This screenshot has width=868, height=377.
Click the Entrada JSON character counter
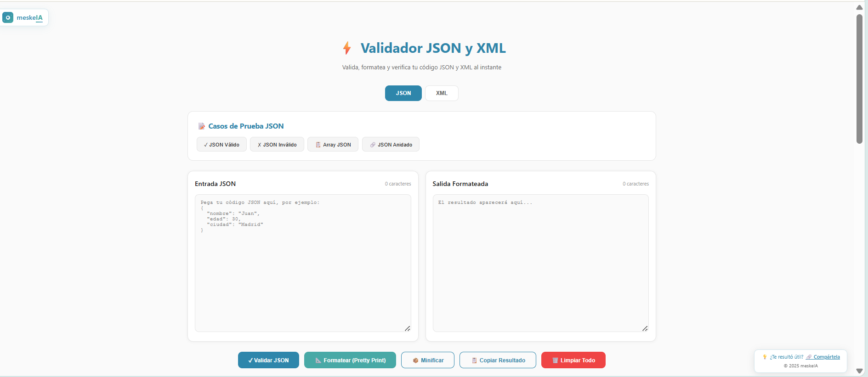coord(398,184)
